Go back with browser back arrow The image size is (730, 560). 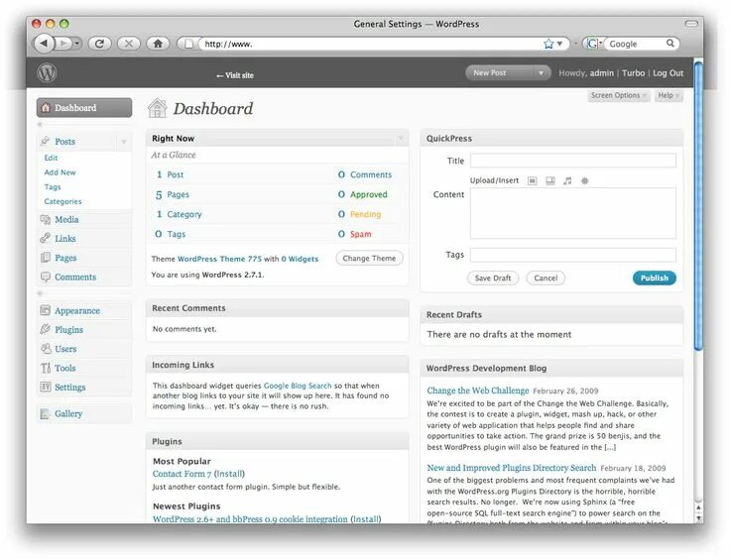coord(44,44)
